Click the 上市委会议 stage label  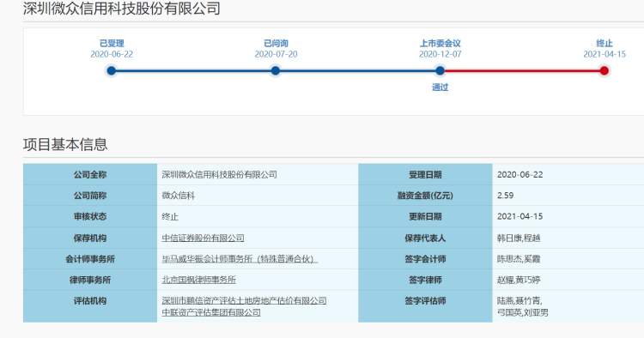pos(440,43)
